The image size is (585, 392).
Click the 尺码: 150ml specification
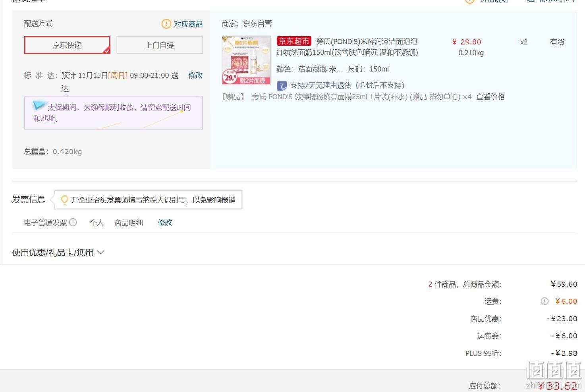pos(368,69)
